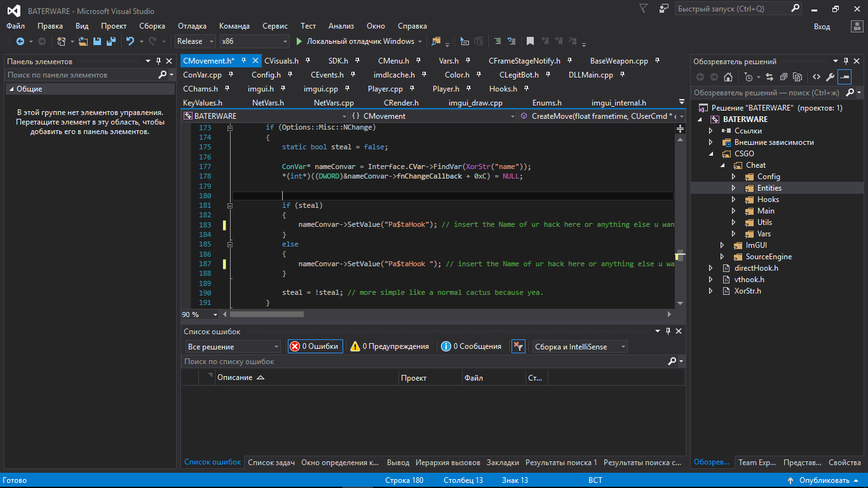Click the Pending Changes Filter clock icon
This screenshot has width=868, height=488.
tap(749, 77)
